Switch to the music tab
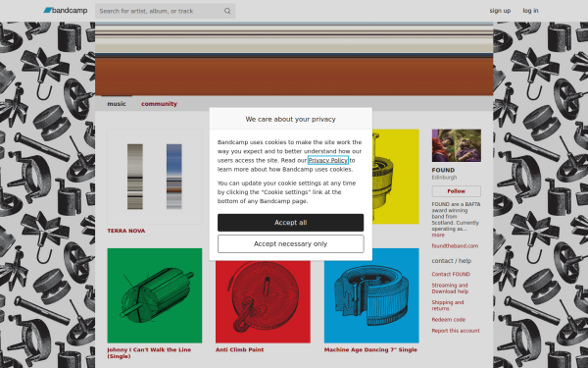 pos(117,104)
